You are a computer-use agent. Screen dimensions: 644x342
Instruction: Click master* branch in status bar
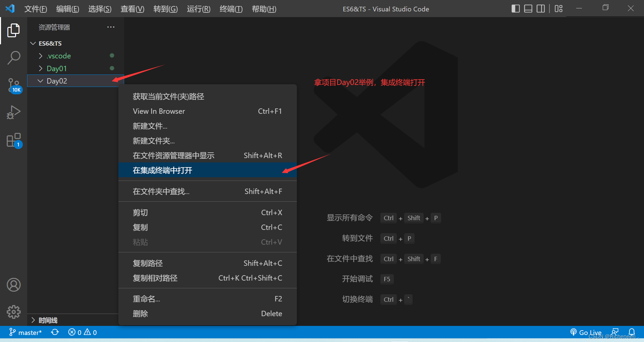(25, 332)
